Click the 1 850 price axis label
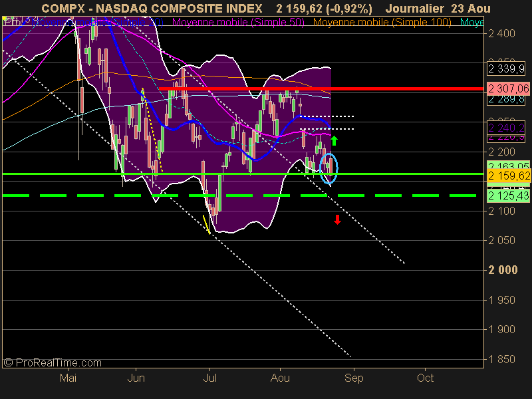This screenshot has width=532, height=399. [501, 359]
